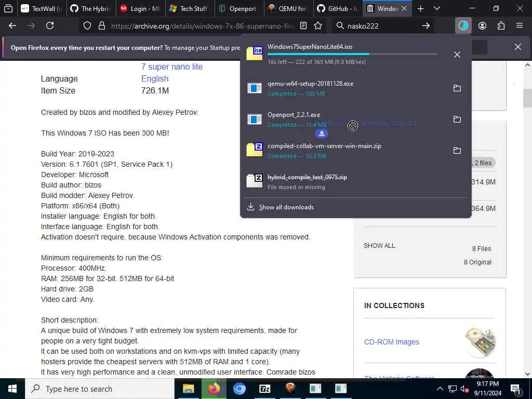Show compiled-collab-vm-server-win-main.zip in folder

457,151
